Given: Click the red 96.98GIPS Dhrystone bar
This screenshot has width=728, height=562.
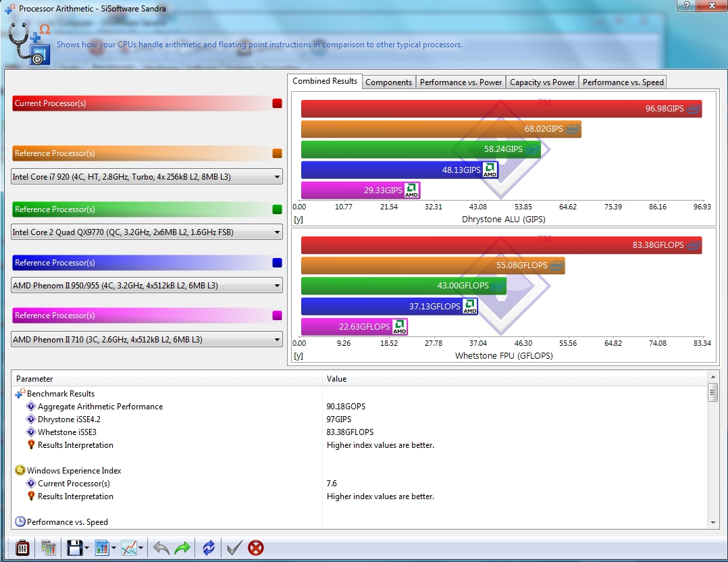Looking at the screenshot, I should coord(501,109).
